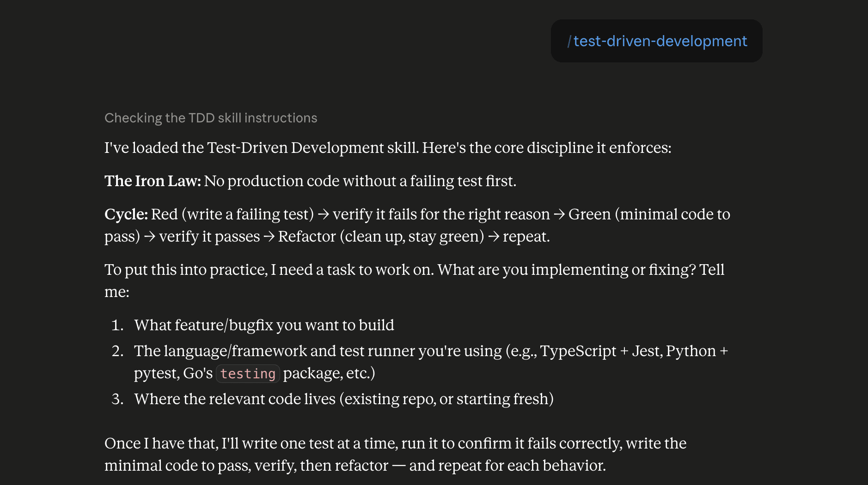Select the 'Cycle:' bold label
The image size is (868, 485).
tap(126, 214)
